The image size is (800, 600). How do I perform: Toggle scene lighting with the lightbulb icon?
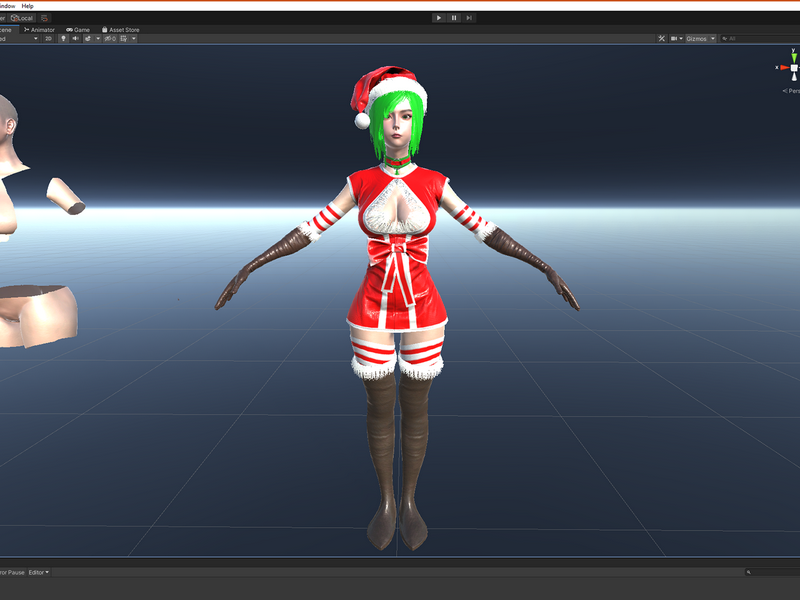click(x=63, y=39)
